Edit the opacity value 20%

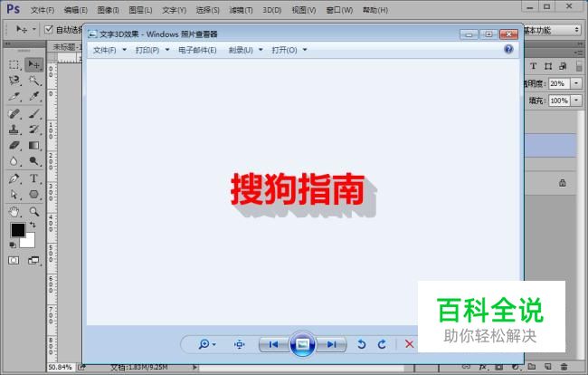tap(559, 83)
